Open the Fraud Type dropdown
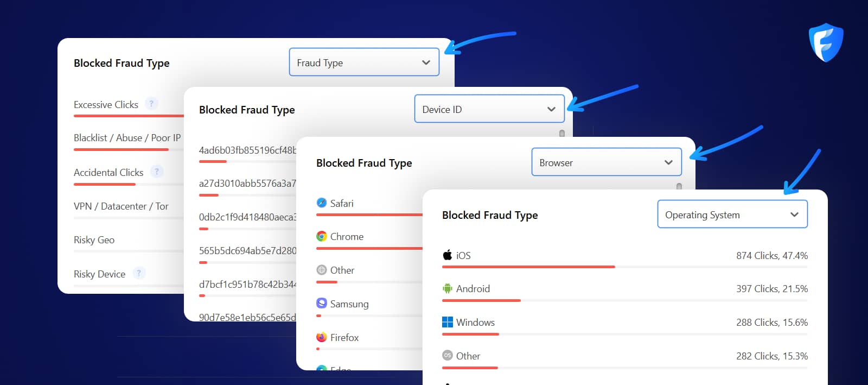 [x=364, y=62]
